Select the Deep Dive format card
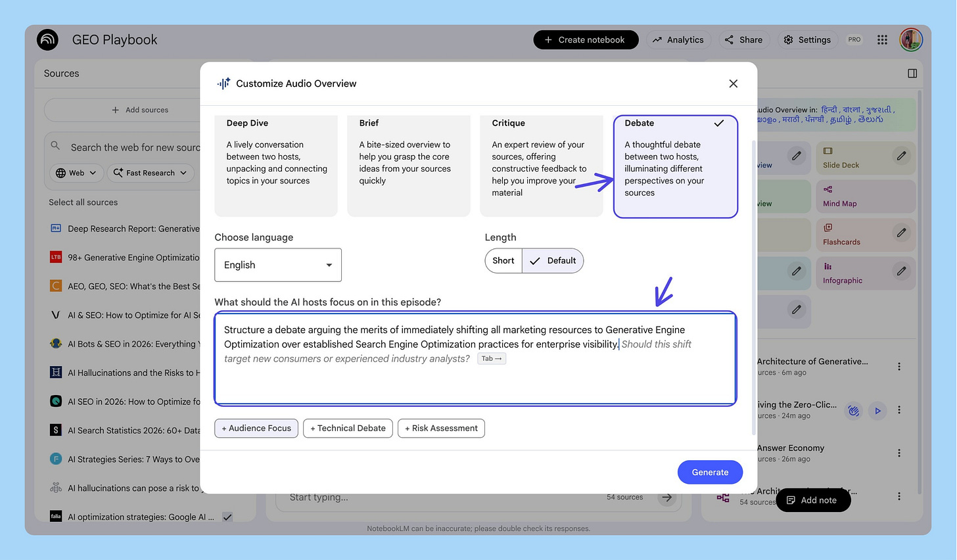 pyautogui.click(x=276, y=166)
